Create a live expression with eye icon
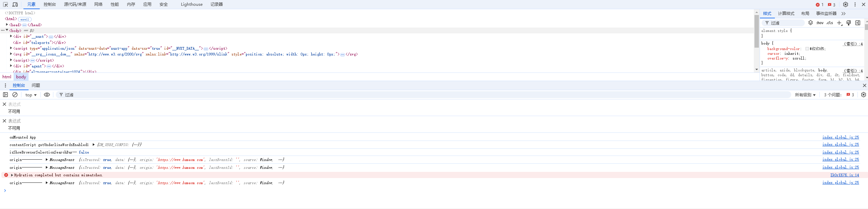The height and width of the screenshot is (209, 868). click(47, 95)
